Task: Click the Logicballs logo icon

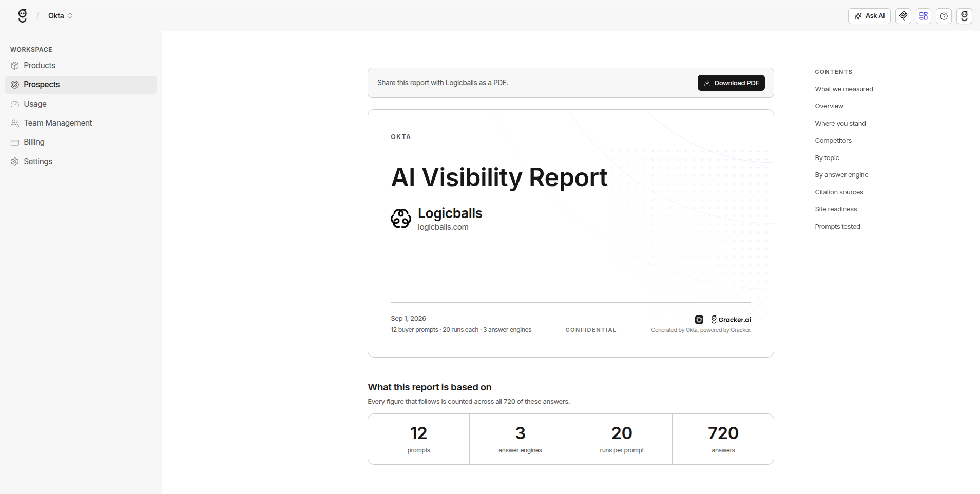Action: [x=401, y=219]
